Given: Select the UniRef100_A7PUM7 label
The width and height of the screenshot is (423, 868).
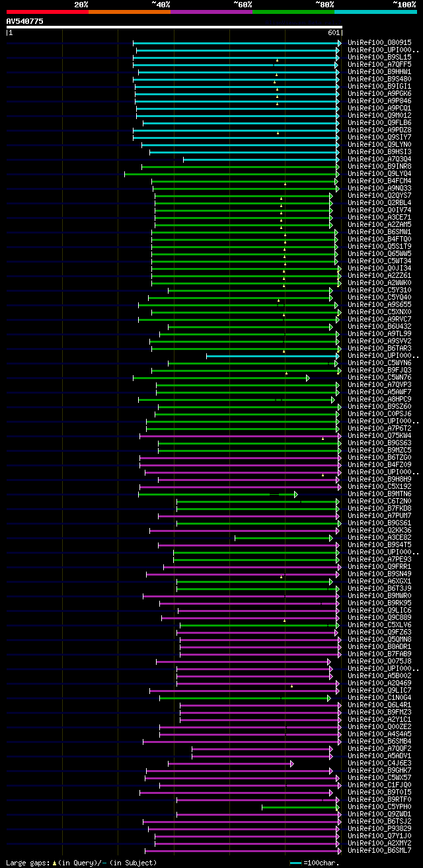Looking at the screenshot, I should [x=379, y=515].
